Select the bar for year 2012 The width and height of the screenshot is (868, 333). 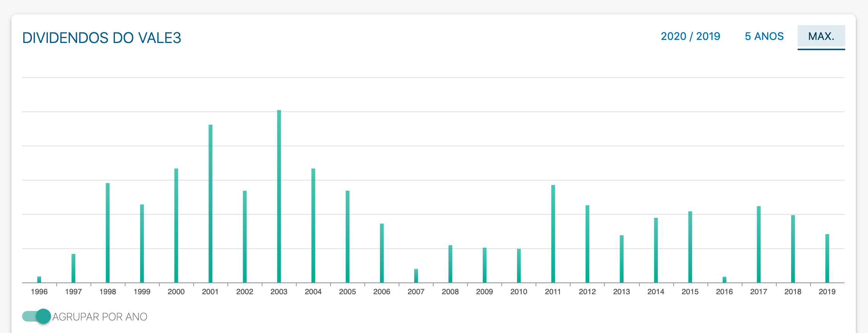point(587,244)
